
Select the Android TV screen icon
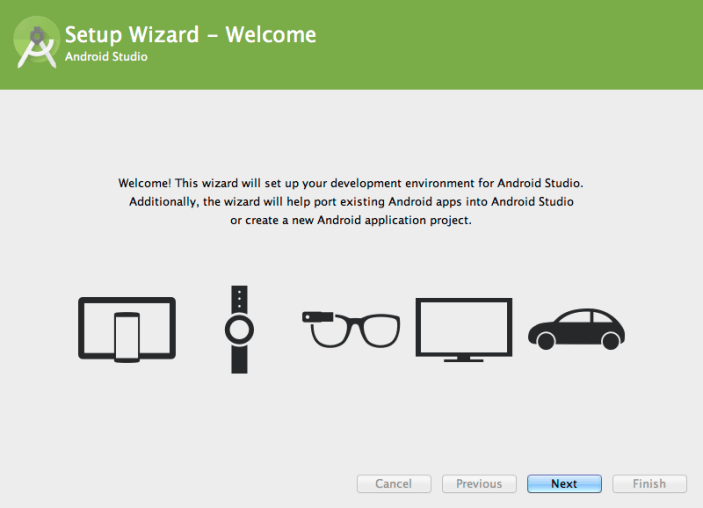click(x=463, y=328)
